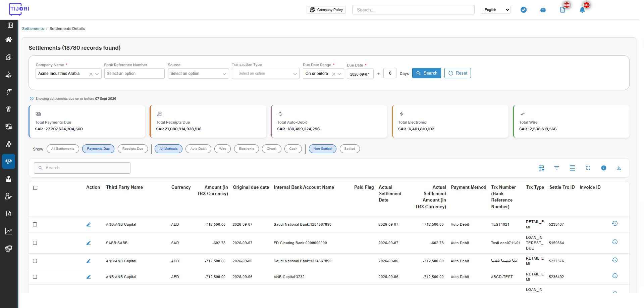
Task: View history for row 5236492
Action: [615, 276]
